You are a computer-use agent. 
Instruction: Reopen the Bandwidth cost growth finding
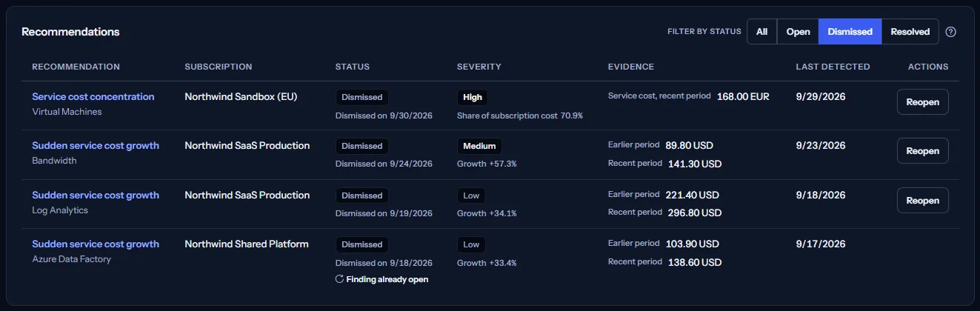coord(922,151)
